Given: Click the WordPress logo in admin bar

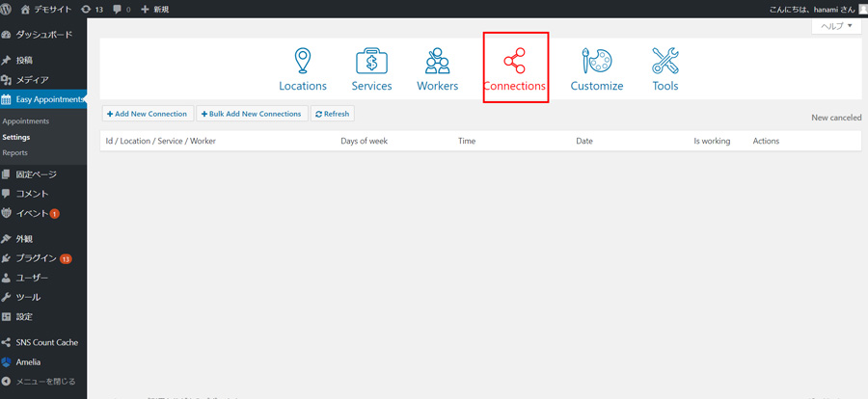Looking at the screenshot, I should (6, 9).
